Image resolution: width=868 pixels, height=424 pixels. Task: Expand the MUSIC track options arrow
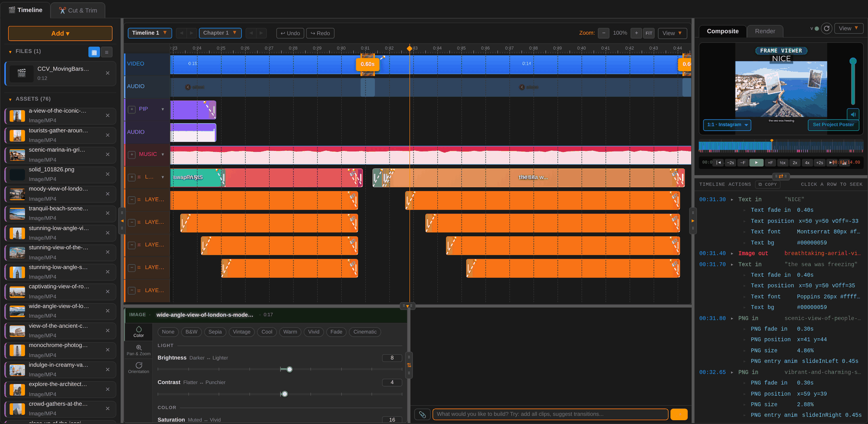[163, 155]
